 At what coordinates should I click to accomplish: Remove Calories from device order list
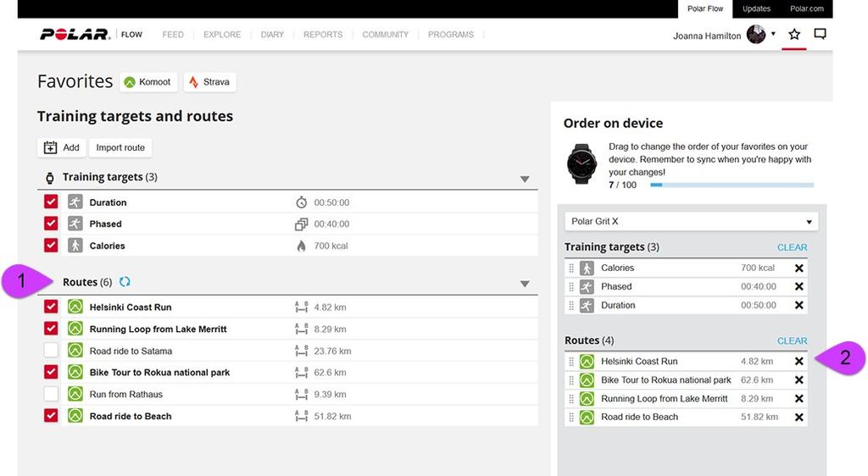(798, 268)
